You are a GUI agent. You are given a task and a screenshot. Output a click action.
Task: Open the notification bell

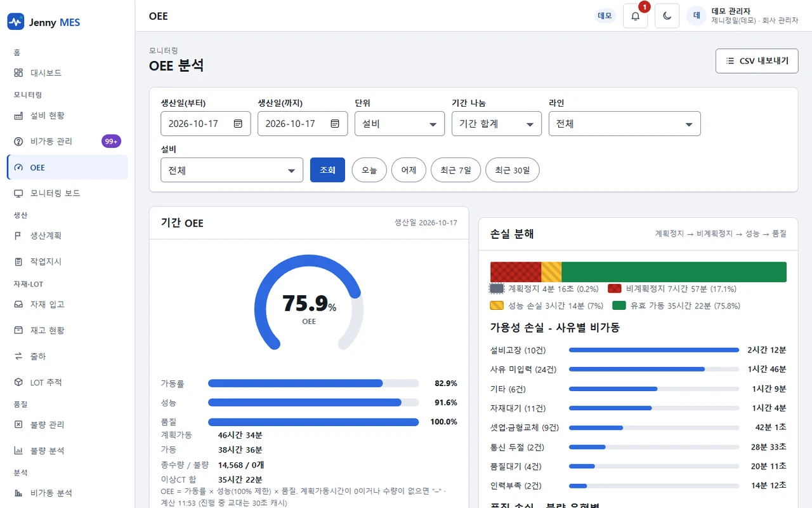pos(636,16)
